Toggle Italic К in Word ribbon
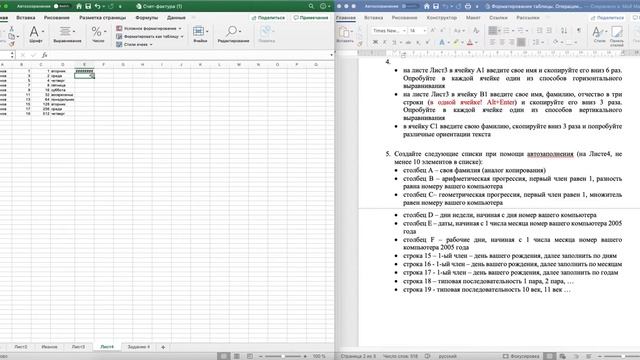Image resolution: width=640 pixels, height=360 pixels. [x=384, y=42]
